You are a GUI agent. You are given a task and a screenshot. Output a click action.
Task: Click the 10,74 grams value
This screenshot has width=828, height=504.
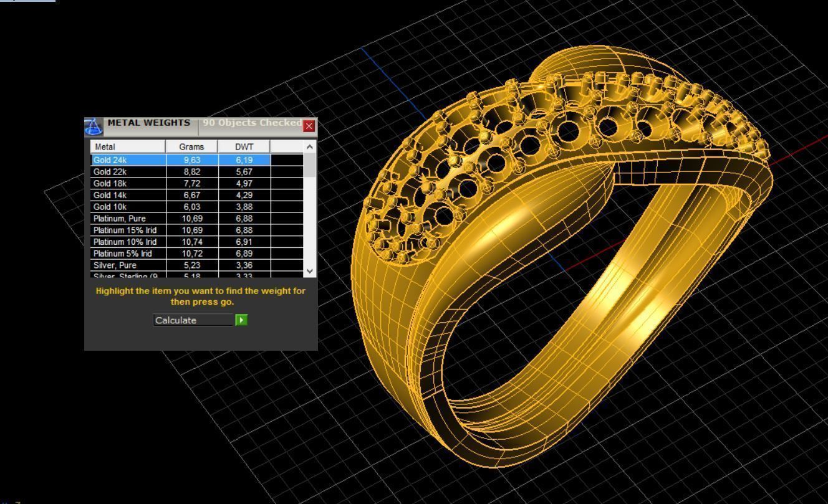coord(192,242)
